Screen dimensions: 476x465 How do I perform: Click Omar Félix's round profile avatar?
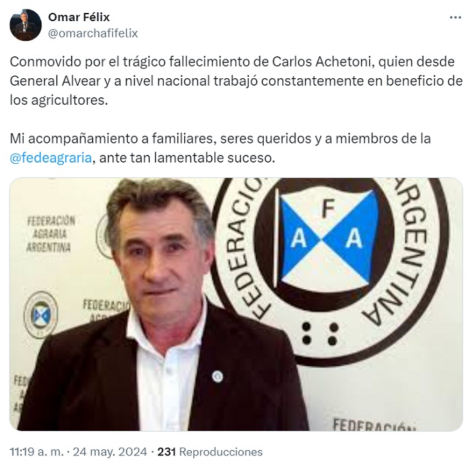pyautogui.click(x=26, y=25)
